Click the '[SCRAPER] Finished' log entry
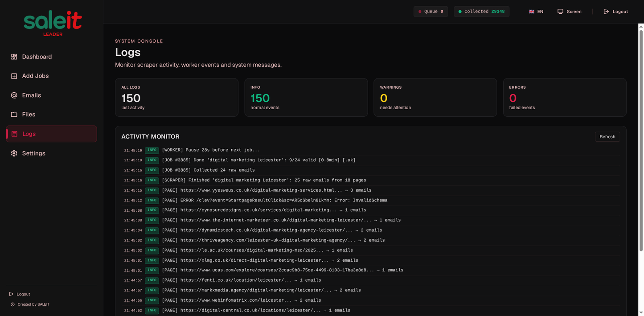The height and width of the screenshot is (316, 644). (x=371, y=181)
